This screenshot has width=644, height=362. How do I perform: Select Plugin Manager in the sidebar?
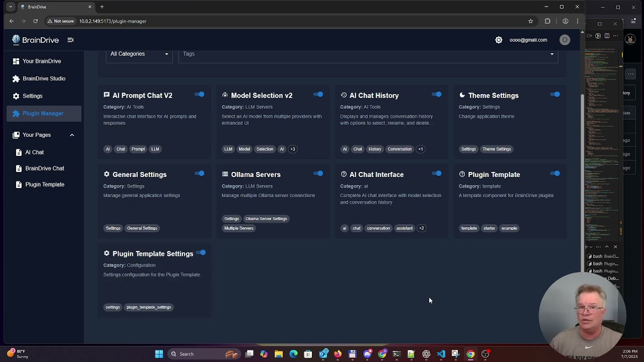44,114
